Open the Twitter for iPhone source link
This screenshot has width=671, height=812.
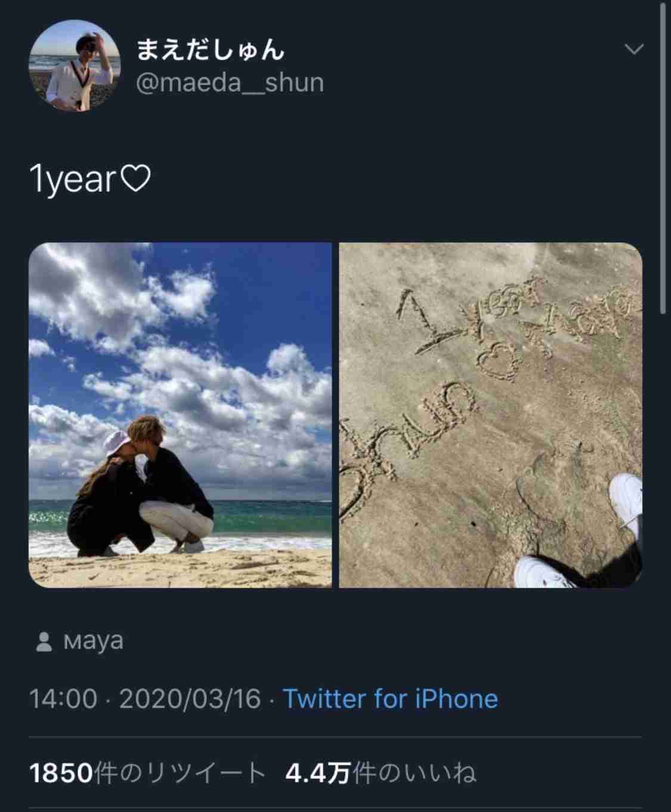tap(390, 699)
